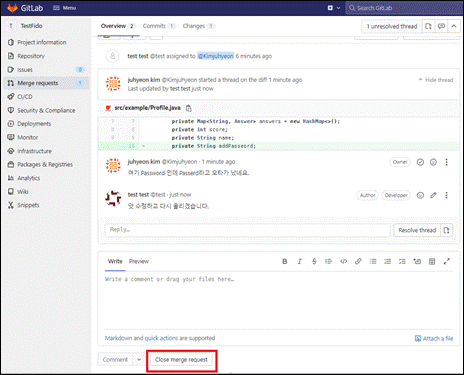
Task: Add emoji reaction to test test's comment
Action: tap(420, 195)
